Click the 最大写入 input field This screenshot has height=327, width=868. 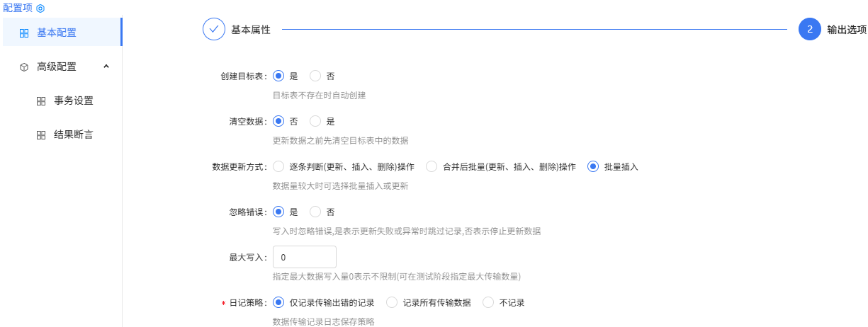tap(305, 257)
